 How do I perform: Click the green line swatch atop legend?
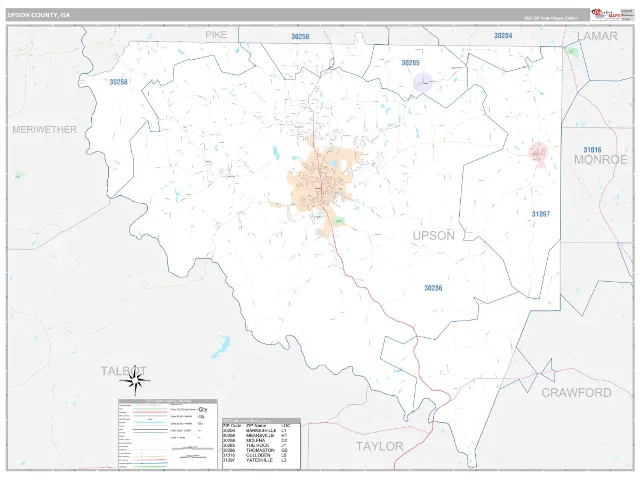150,409
